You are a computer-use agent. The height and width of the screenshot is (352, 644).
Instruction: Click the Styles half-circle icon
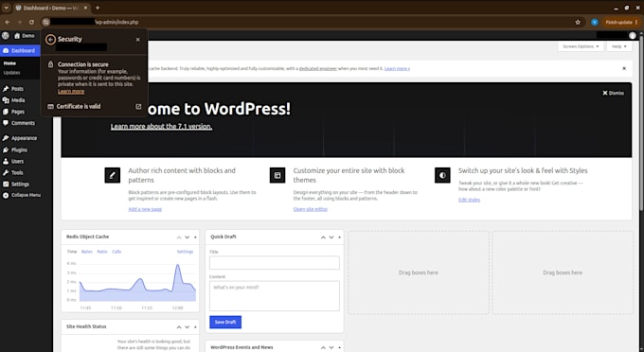coord(442,175)
